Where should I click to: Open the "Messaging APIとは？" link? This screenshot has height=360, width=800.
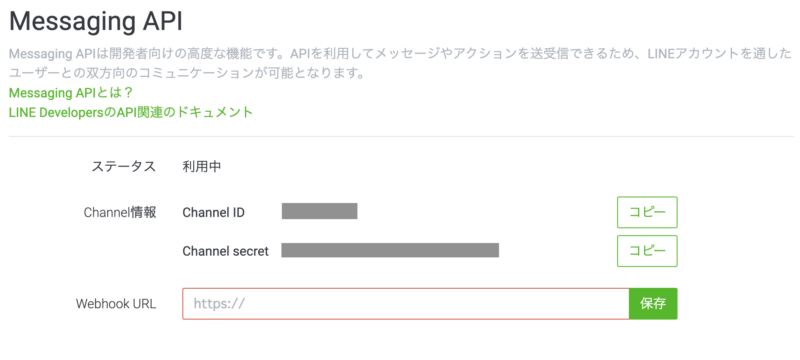point(71,93)
